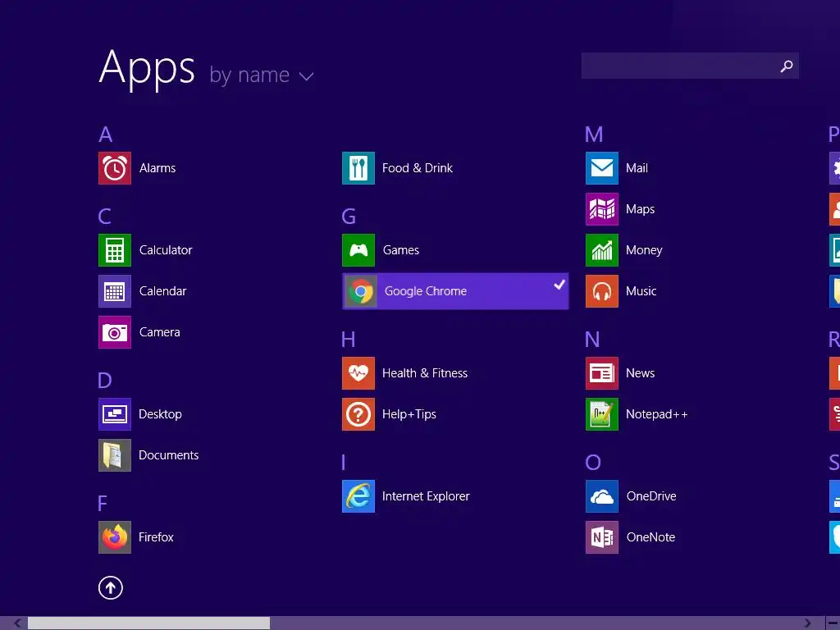Start the Camera app icon
The height and width of the screenshot is (630, 840).
(115, 332)
